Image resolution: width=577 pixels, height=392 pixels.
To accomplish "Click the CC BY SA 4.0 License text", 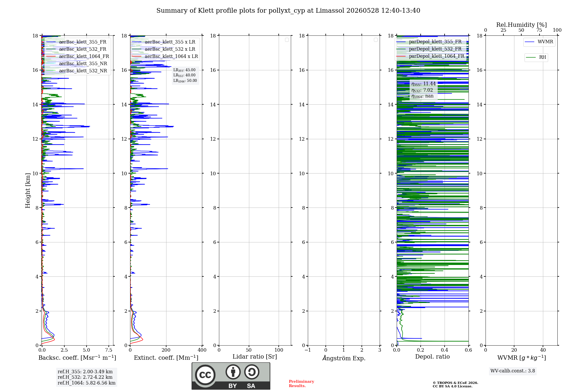I will click(453, 387).
